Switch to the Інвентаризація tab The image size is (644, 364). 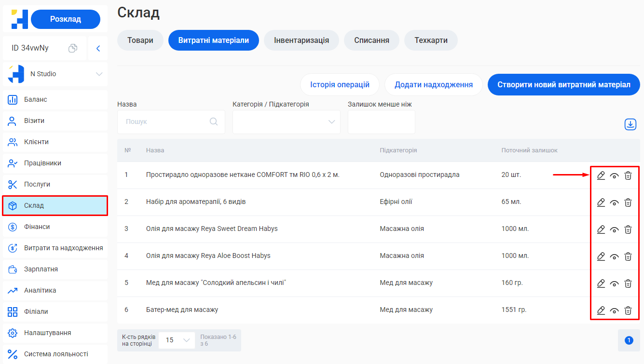pos(301,40)
